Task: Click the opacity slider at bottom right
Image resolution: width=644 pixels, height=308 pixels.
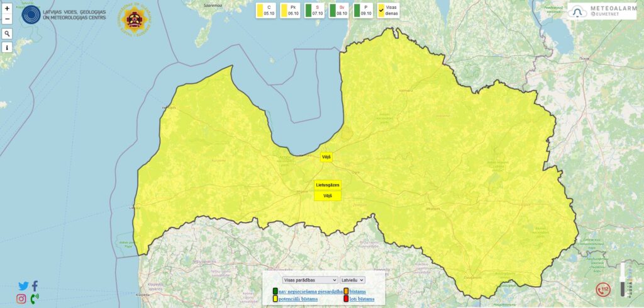Action: point(623,280)
